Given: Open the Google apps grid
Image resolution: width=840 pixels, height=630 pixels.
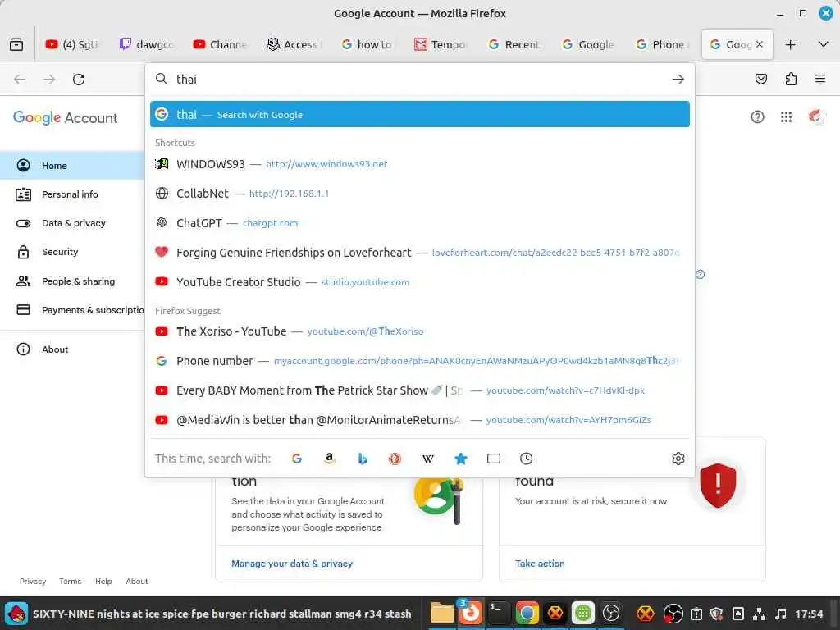Looking at the screenshot, I should [x=786, y=116].
